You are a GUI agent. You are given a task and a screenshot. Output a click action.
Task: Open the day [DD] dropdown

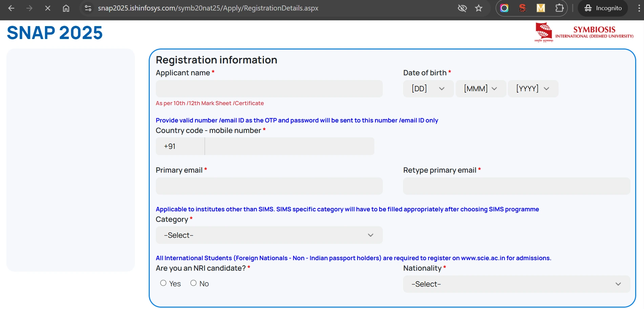(428, 89)
